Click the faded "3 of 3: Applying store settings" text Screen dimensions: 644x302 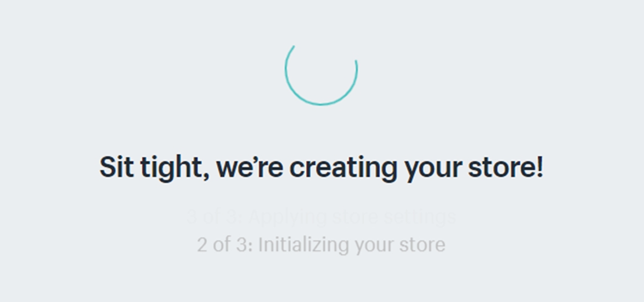tap(321, 217)
